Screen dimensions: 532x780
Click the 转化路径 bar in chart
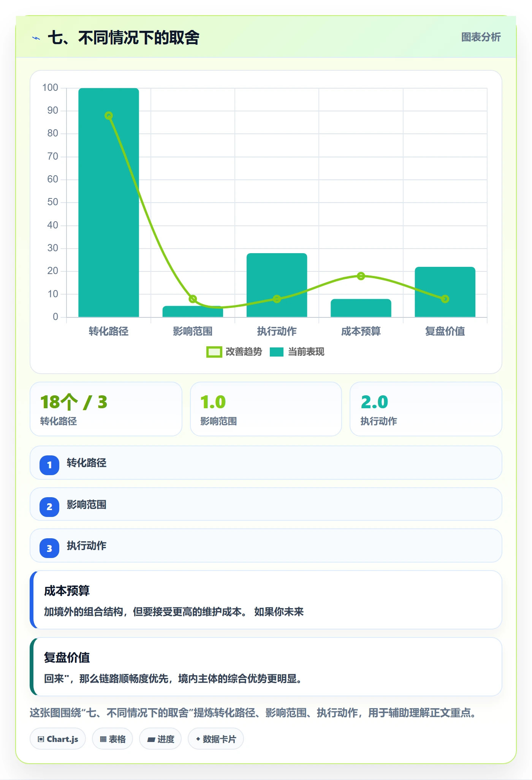[109, 203]
